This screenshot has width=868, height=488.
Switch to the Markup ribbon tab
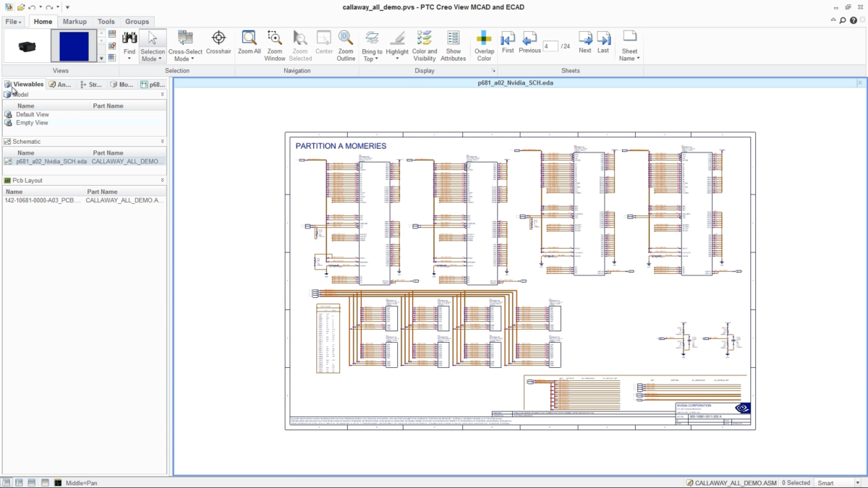click(x=75, y=22)
